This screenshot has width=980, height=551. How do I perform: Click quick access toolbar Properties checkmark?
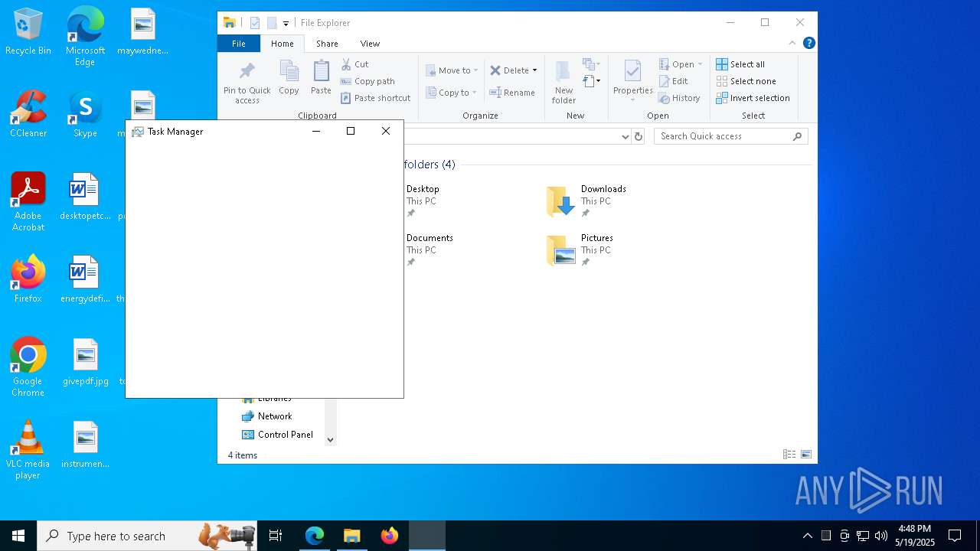255,23
